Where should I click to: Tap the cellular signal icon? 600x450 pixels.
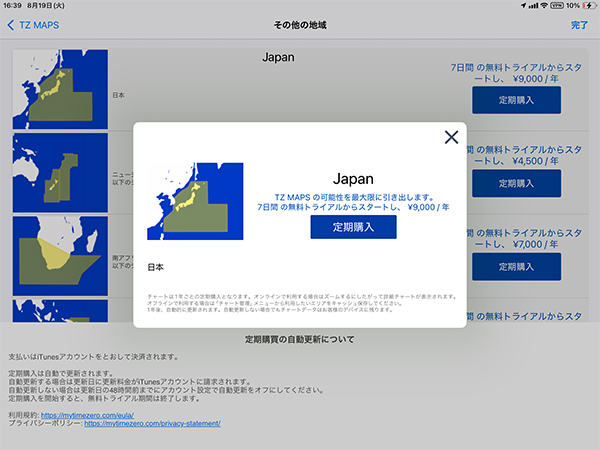[x=533, y=5]
